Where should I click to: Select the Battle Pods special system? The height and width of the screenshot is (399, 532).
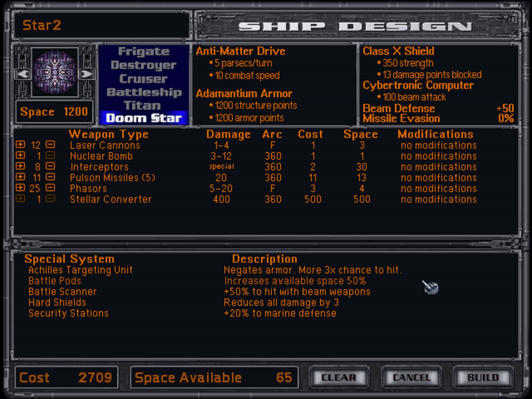pyautogui.click(x=55, y=281)
